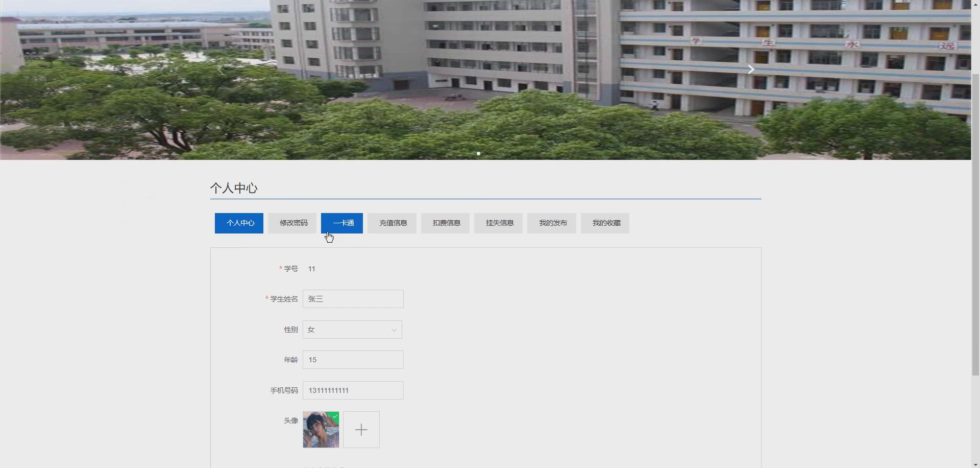Click the previous arrow on the carousel

pos(219,69)
